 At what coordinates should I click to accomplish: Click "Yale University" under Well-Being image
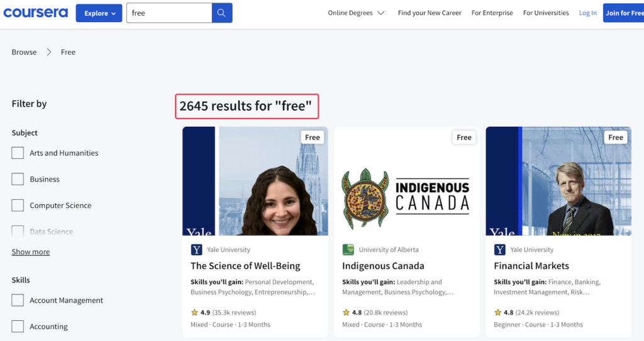click(x=229, y=249)
